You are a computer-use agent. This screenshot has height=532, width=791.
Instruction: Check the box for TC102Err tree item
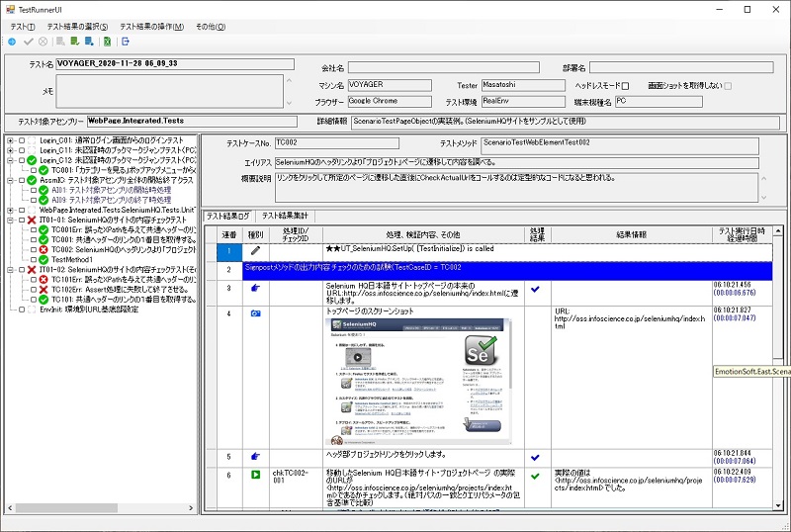click(x=34, y=290)
